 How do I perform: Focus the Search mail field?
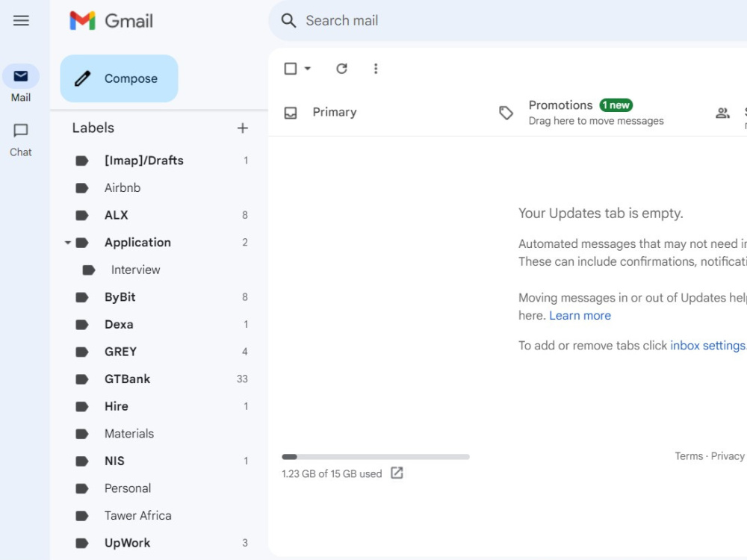508,20
